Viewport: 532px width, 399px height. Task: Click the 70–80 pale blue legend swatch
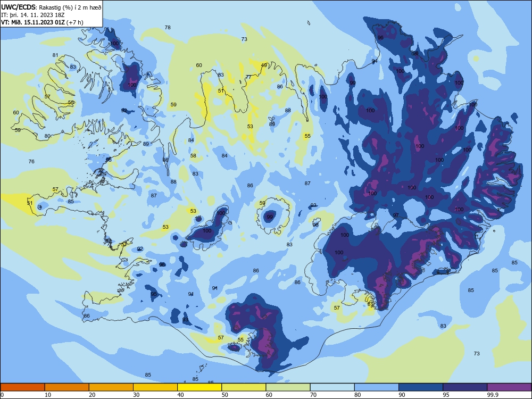point(332,387)
